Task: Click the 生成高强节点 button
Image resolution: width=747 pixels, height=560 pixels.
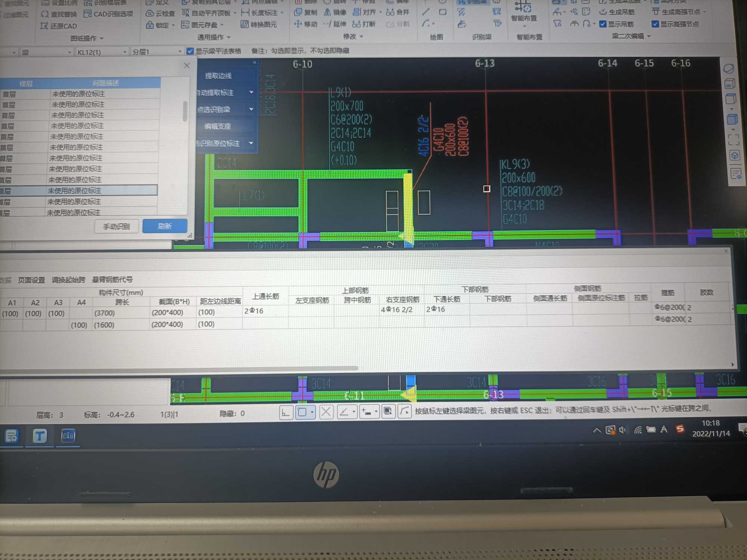Action: click(x=677, y=12)
